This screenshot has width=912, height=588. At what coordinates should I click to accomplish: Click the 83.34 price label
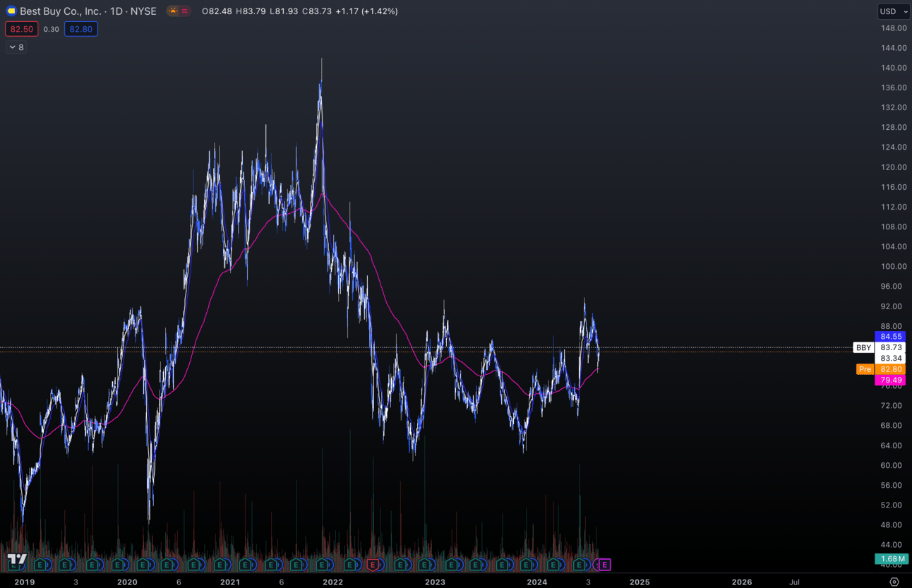(x=891, y=358)
